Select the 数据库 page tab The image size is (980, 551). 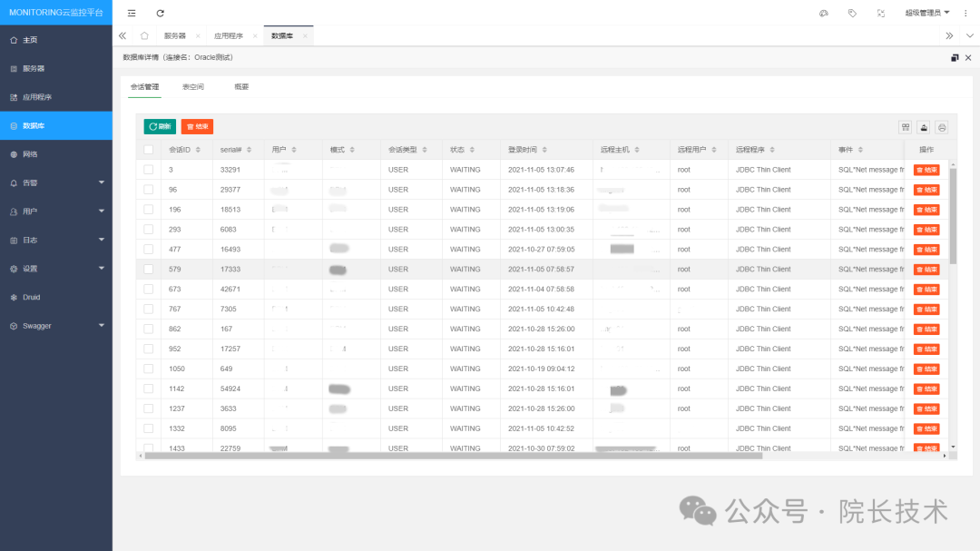coord(282,35)
